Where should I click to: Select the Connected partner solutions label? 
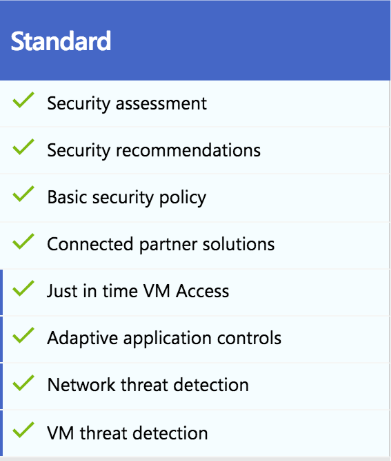(x=161, y=245)
